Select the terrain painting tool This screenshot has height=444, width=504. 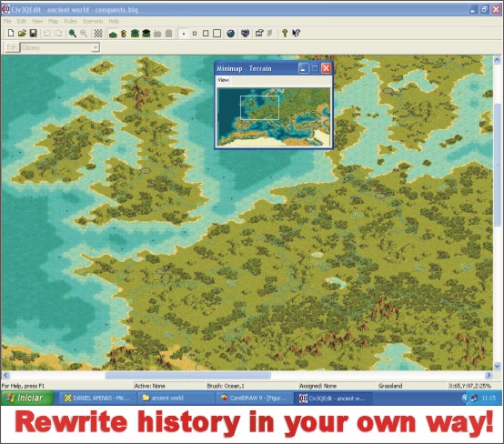113,34
